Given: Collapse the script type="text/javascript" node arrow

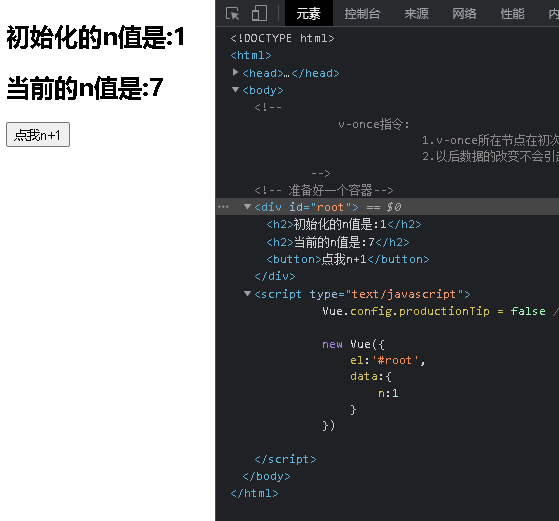Looking at the screenshot, I should [x=247, y=293].
